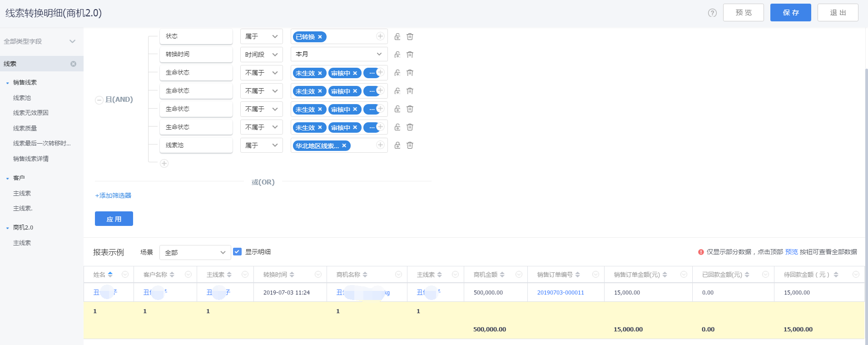Viewport: 868px width, 345px height.
Task: Delete the 线索池 filter with trash icon
Action: 410,145
